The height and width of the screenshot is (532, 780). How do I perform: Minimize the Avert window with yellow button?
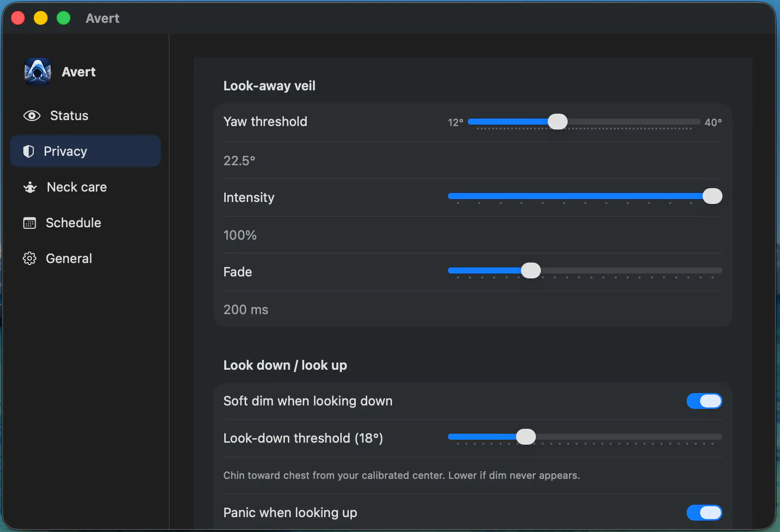pos(41,18)
